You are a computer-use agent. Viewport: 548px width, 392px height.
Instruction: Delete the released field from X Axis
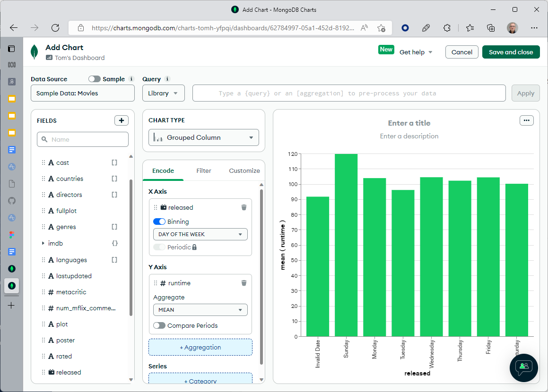pyautogui.click(x=244, y=207)
